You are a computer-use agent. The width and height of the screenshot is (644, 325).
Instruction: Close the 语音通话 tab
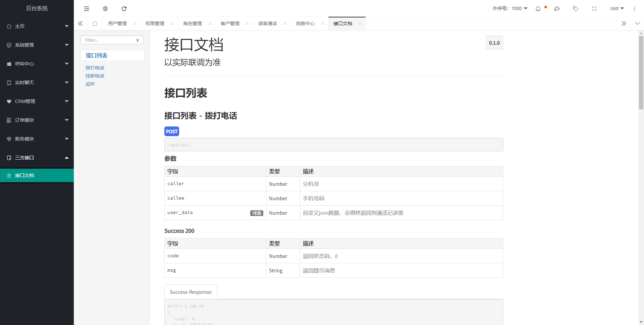pos(285,23)
